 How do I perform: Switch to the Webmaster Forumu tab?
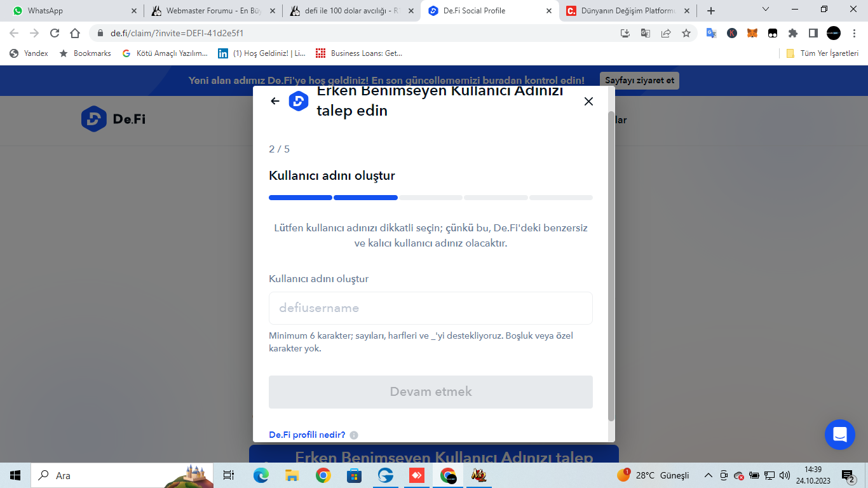pyautogui.click(x=212, y=11)
